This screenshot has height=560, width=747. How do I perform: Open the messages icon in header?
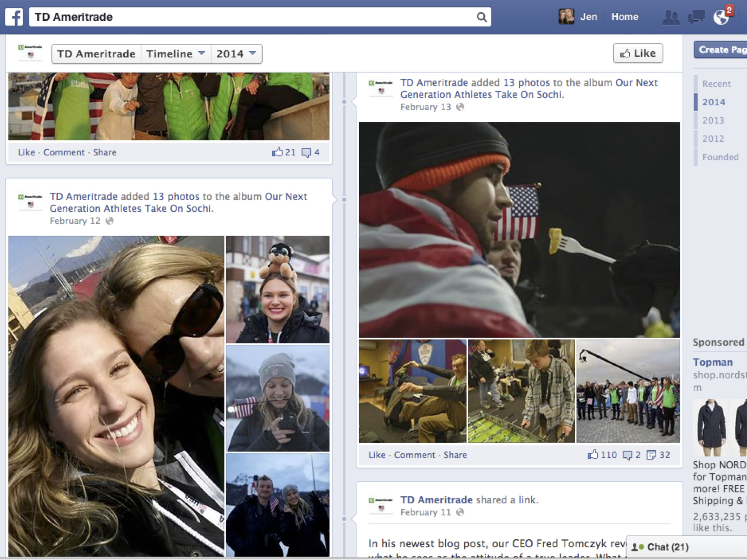click(696, 17)
